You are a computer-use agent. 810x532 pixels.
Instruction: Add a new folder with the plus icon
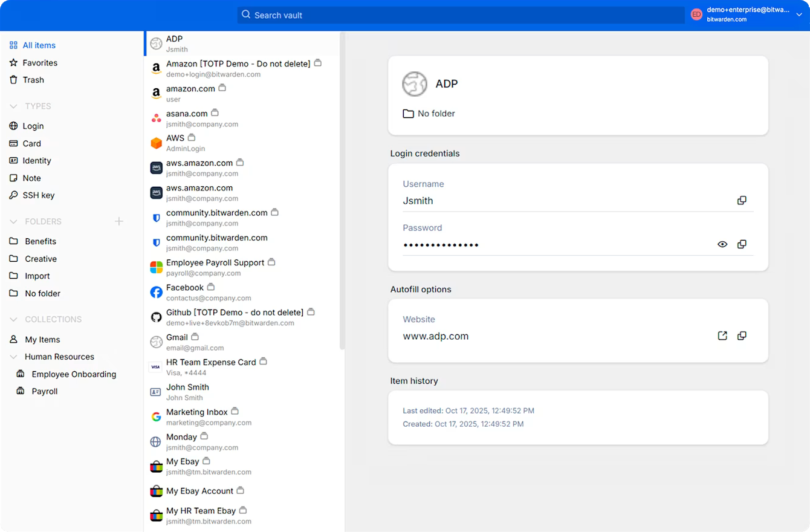pyautogui.click(x=119, y=221)
